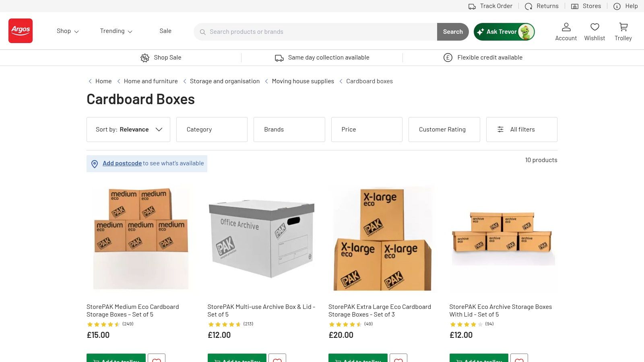Click the Argos logo

[x=21, y=31]
